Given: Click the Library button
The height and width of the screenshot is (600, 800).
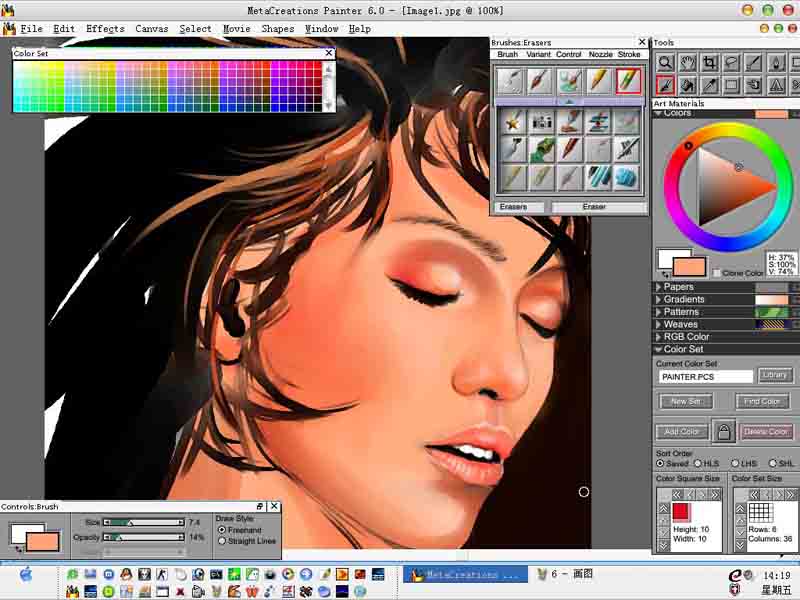Looking at the screenshot, I should 775,375.
